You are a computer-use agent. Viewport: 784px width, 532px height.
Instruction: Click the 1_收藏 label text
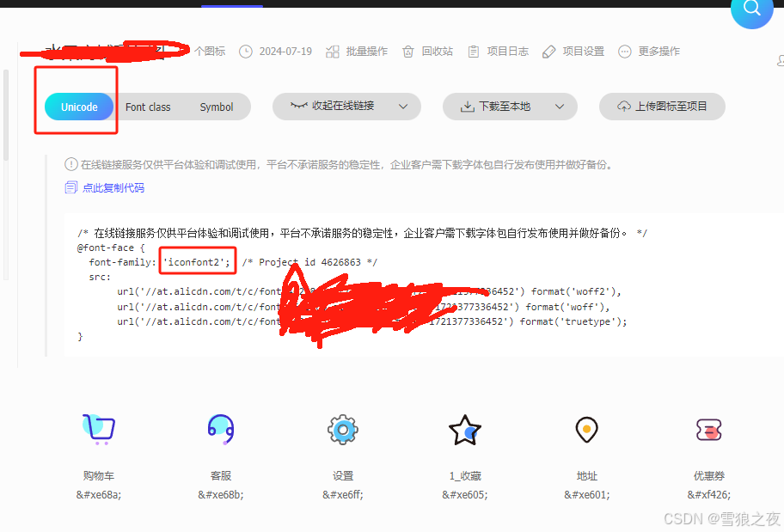tap(465, 475)
